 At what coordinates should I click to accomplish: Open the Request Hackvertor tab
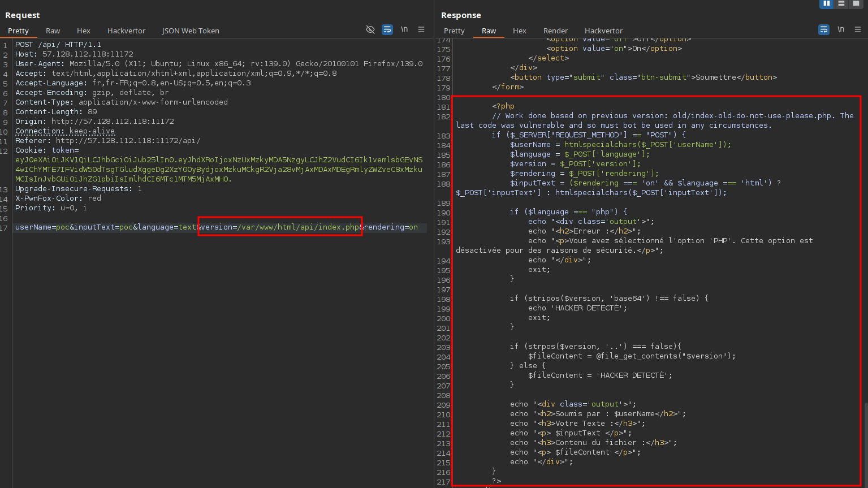pyautogui.click(x=126, y=31)
